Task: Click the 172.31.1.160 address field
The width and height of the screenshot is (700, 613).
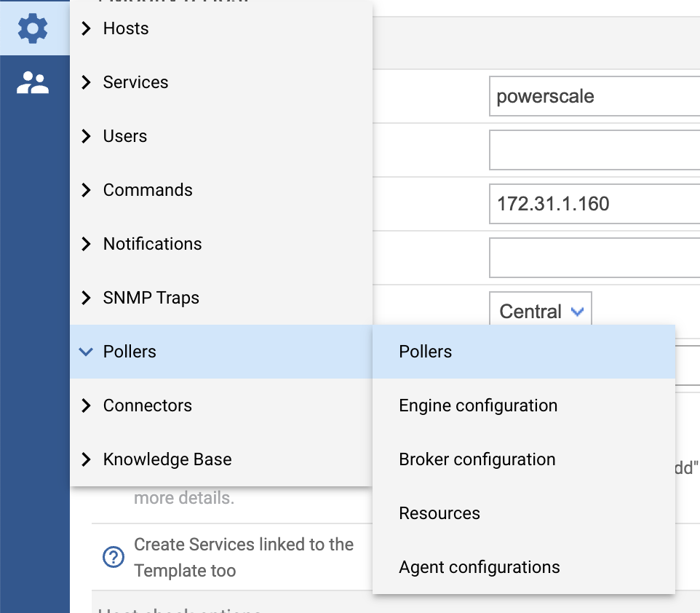Action: [x=594, y=204]
